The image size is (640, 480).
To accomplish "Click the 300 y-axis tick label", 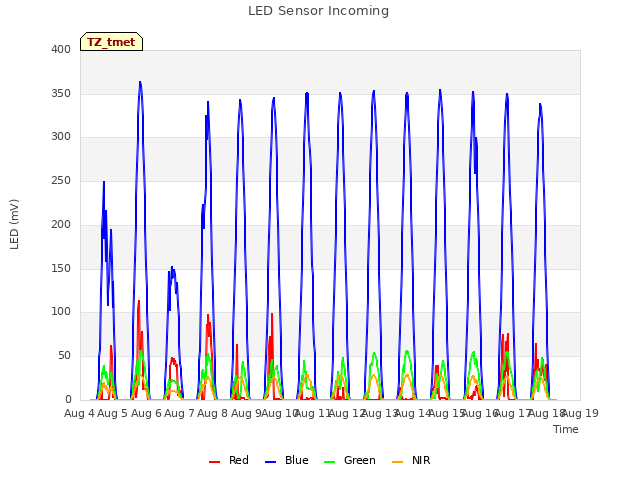I will (x=61, y=136).
